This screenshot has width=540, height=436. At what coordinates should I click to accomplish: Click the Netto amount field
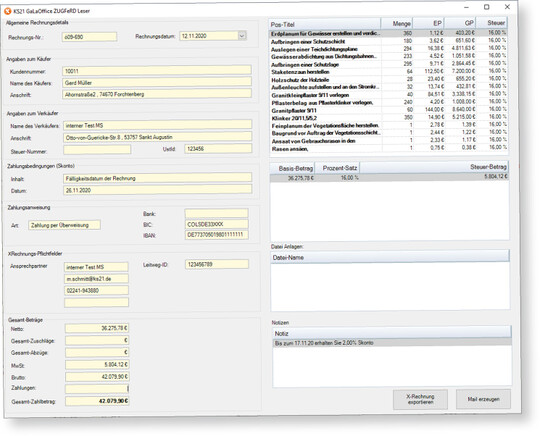tap(97, 328)
